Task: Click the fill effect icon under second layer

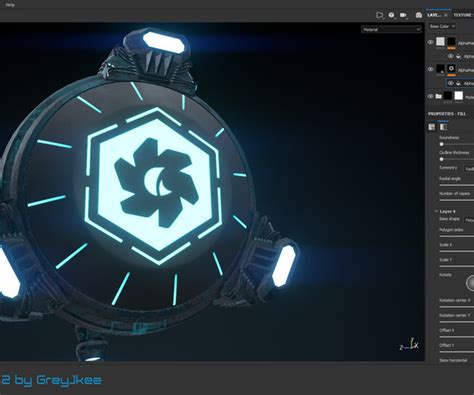Action: click(x=459, y=83)
